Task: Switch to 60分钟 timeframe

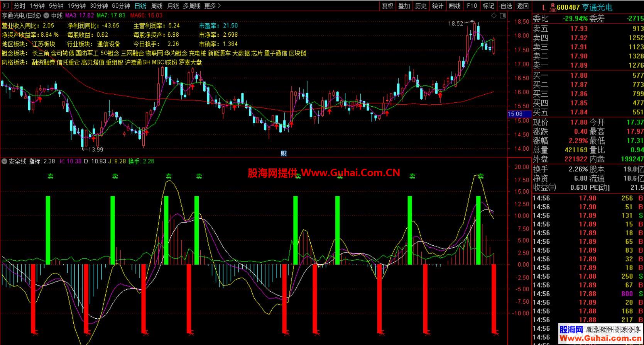Action: (x=121, y=6)
